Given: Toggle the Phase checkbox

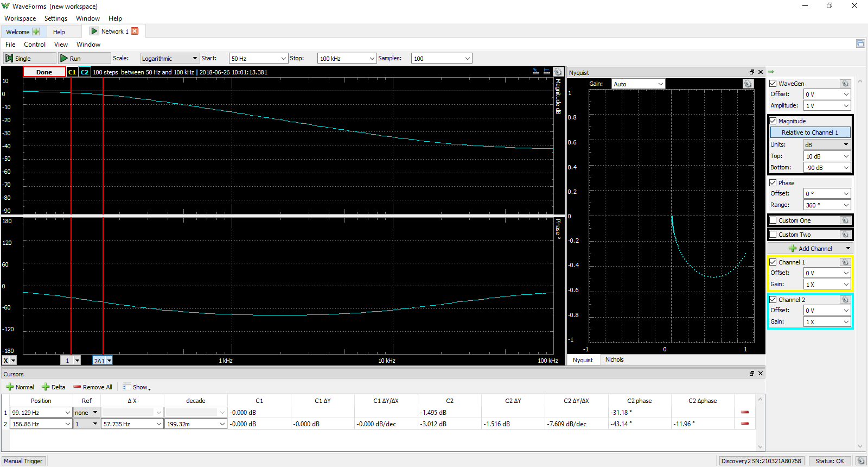Looking at the screenshot, I should (773, 183).
